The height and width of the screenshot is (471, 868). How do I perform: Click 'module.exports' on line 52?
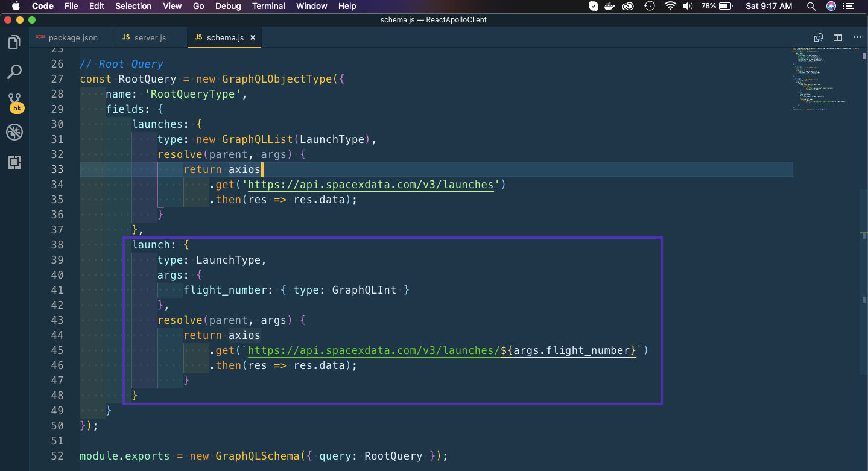click(x=124, y=456)
